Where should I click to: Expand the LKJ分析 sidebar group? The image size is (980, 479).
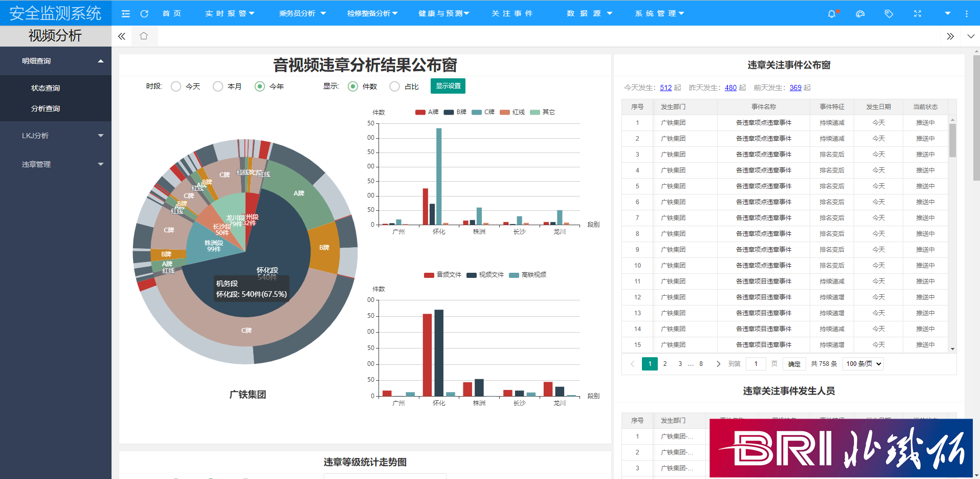56,136
